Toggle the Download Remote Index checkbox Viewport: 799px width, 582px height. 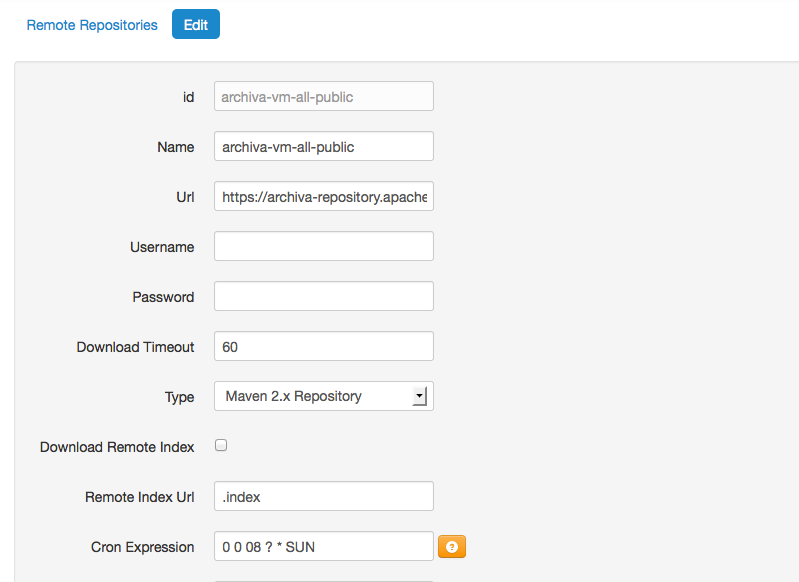click(x=221, y=446)
